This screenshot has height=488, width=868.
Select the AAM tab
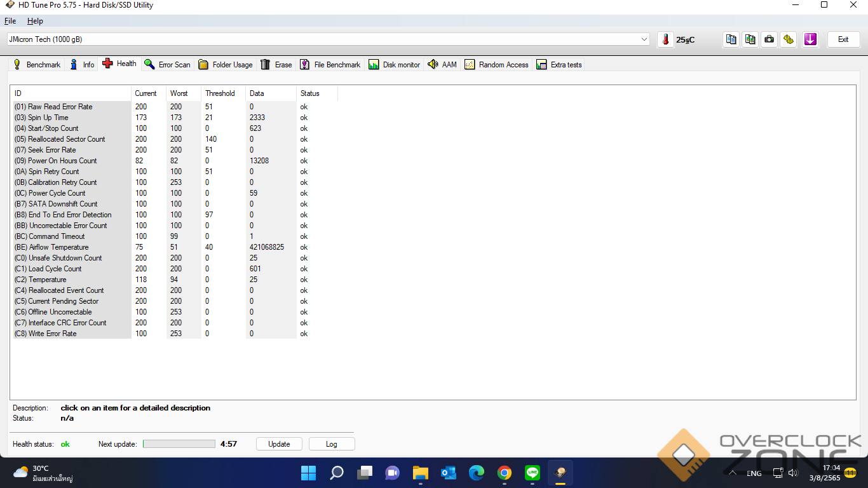coord(442,65)
